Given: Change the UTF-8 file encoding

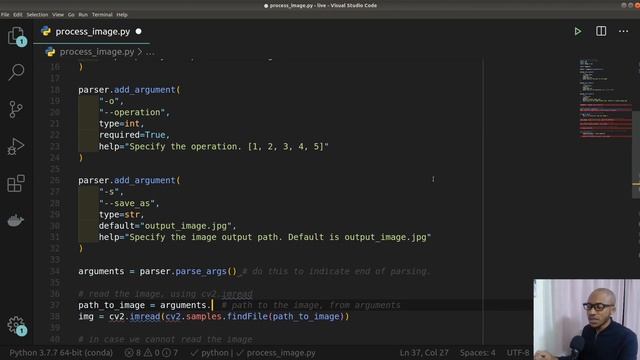Looking at the screenshot, I should pyautogui.click(x=518, y=353).
